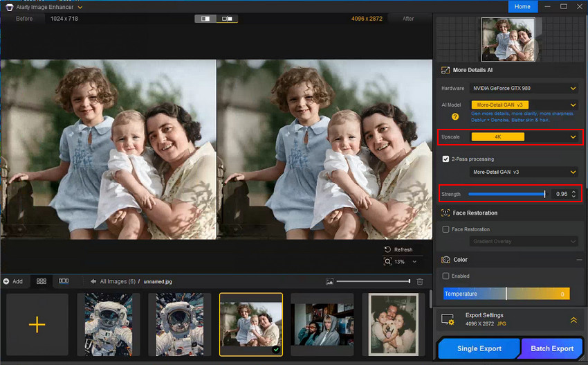This screenshot has height=365, width=588.
Task: Click the All Images (6) breadcrumb
Action: pyautogui.click(x=118, y=281)
